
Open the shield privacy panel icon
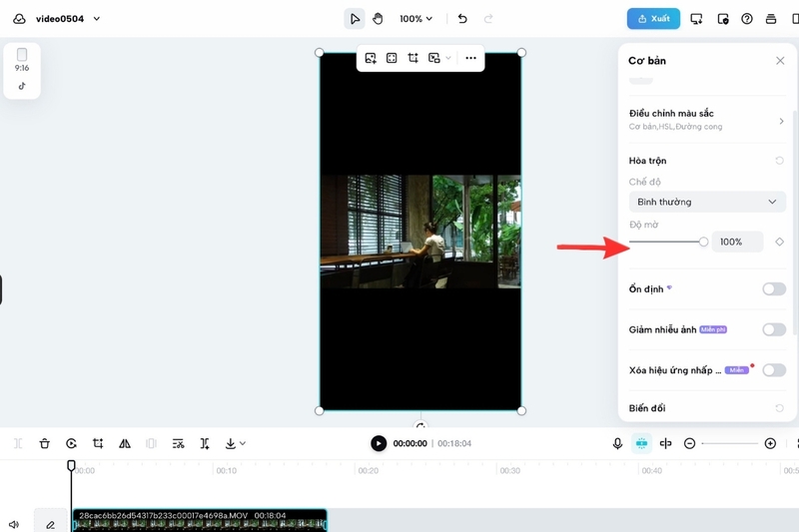(722, 19)
